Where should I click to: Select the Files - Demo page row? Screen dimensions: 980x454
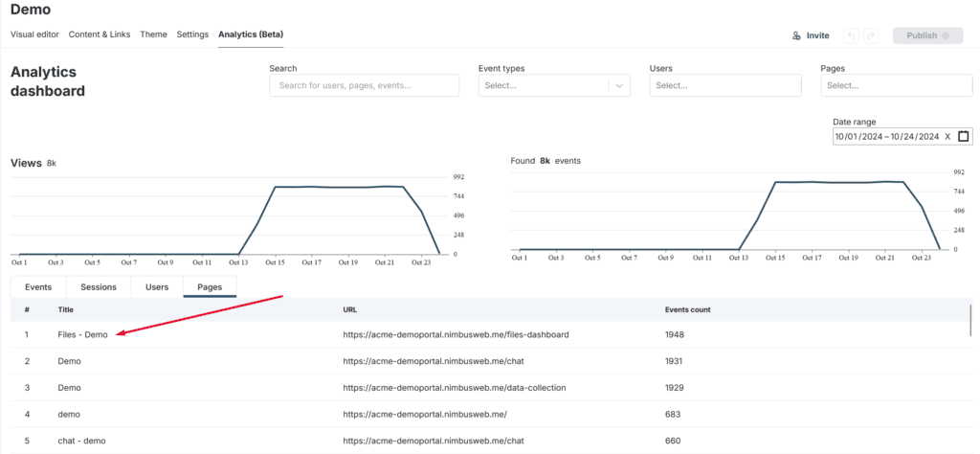[x=82, y=335]
